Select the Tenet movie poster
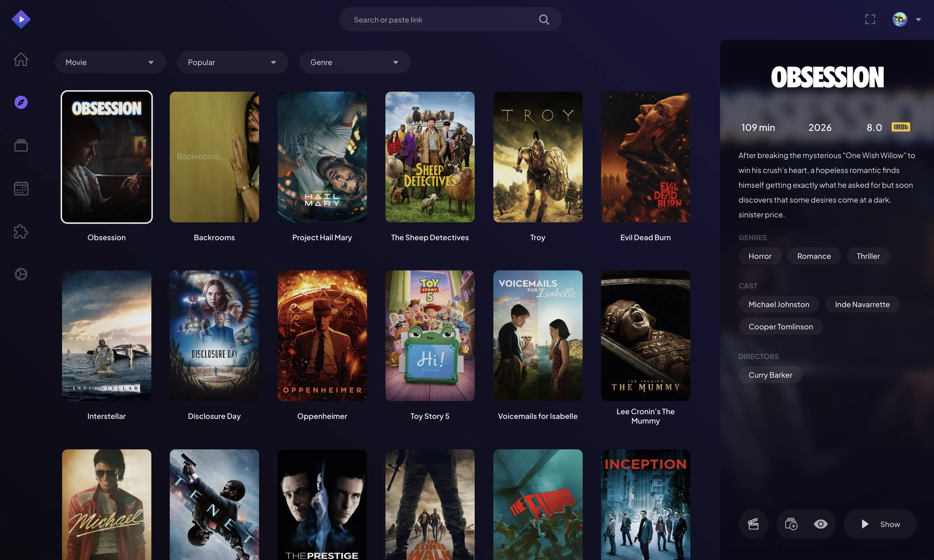This screenshot has height=560, width=934. tap(215, 505)
